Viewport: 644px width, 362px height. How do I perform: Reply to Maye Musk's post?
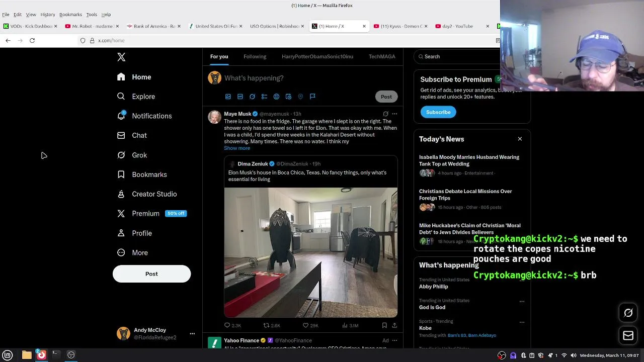(x=232, y=325)
